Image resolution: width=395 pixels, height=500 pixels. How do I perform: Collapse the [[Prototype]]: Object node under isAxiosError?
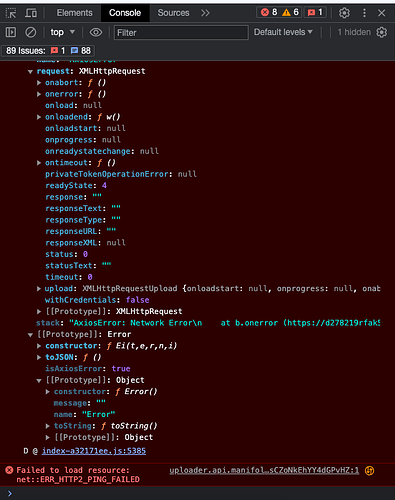(x=39, y=380)
